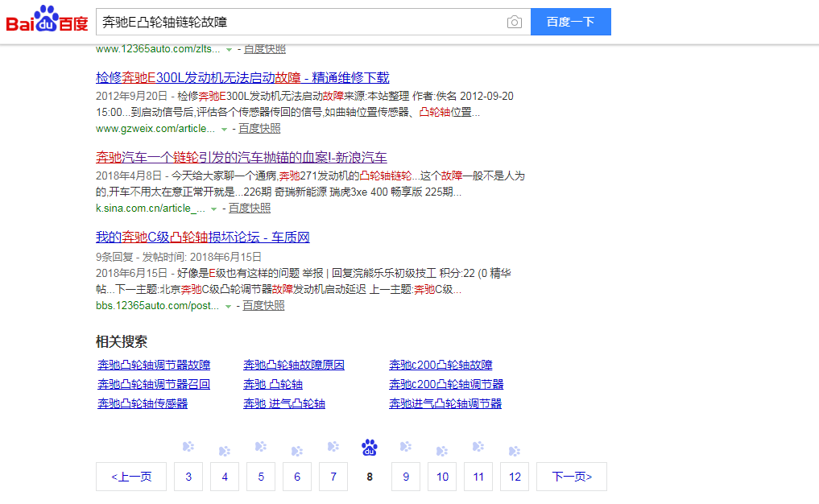Open 检修奔驰E300L发动机无法启动故障 result
819x504 pixels.
(x=242, y=77)
